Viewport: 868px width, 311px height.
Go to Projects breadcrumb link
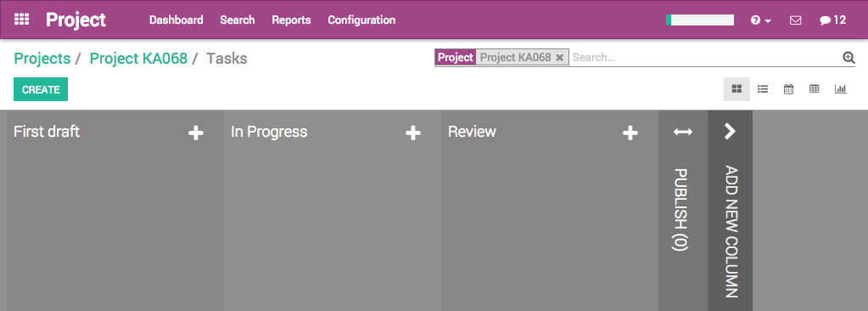42,59
